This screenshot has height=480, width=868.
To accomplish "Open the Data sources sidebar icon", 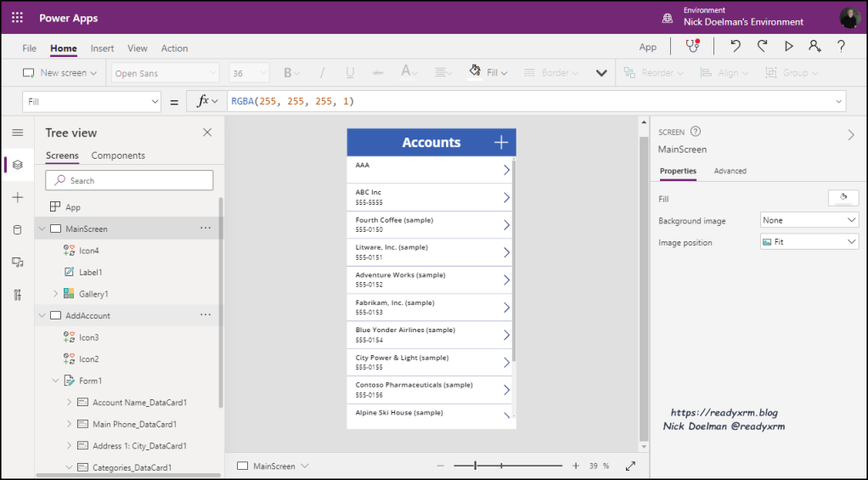I will pyautogui.click(x=17, y=230).
